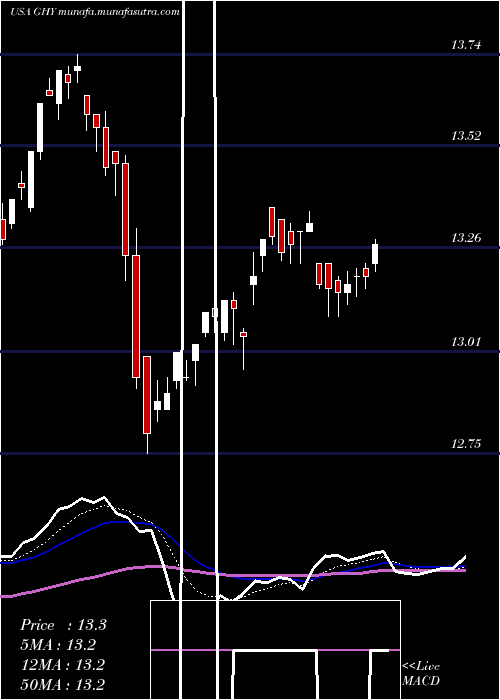The height and width of the screenshot is (700, 500).
Task: Click the last white candlestick at 13.26
Action: pyautogui.click(x=375, y=254)
